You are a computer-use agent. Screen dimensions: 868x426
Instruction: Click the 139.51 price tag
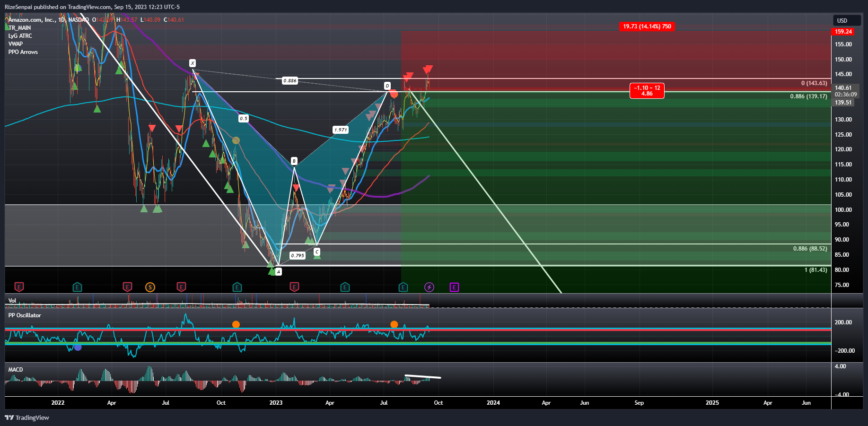point(843,103)
